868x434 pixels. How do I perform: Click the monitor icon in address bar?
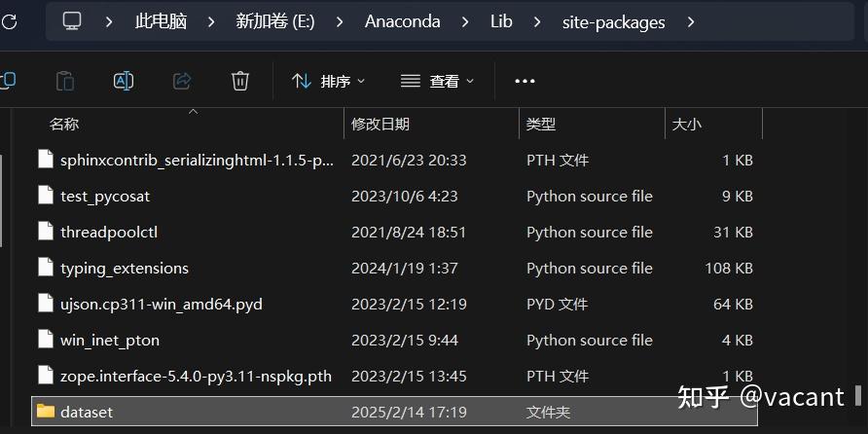pyautogui.click(x=72, y=20)
